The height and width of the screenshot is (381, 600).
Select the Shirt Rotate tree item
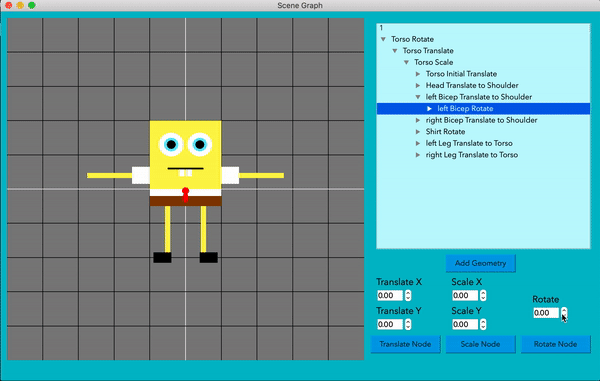pyautogui.click(x=445, y=132)
